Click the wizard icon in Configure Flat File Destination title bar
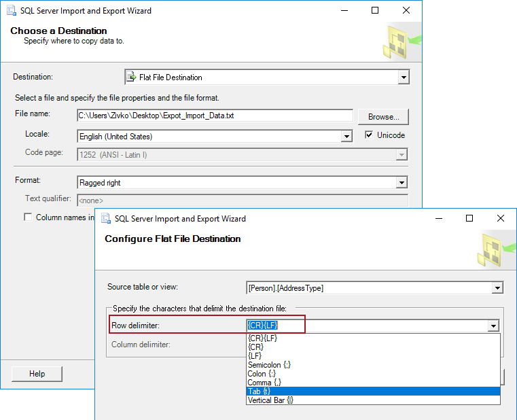This screenshot has width=517, height=420. 106,218
